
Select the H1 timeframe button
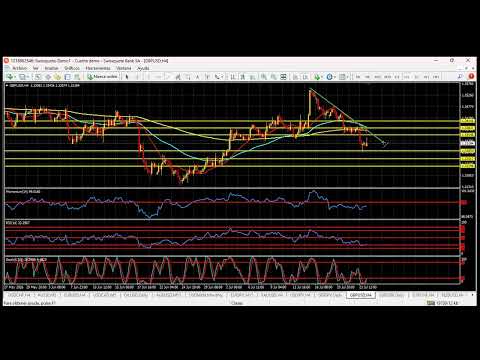397,77
